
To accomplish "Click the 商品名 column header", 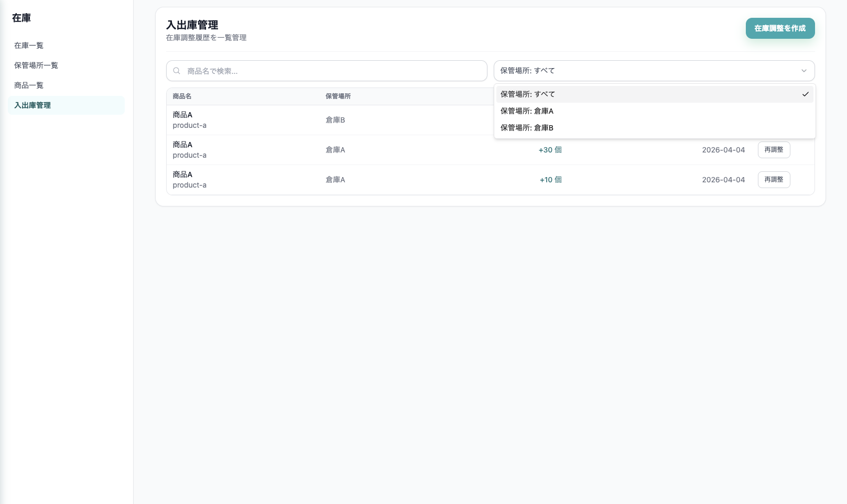I will pyautogui.click(x=182, y=96).
